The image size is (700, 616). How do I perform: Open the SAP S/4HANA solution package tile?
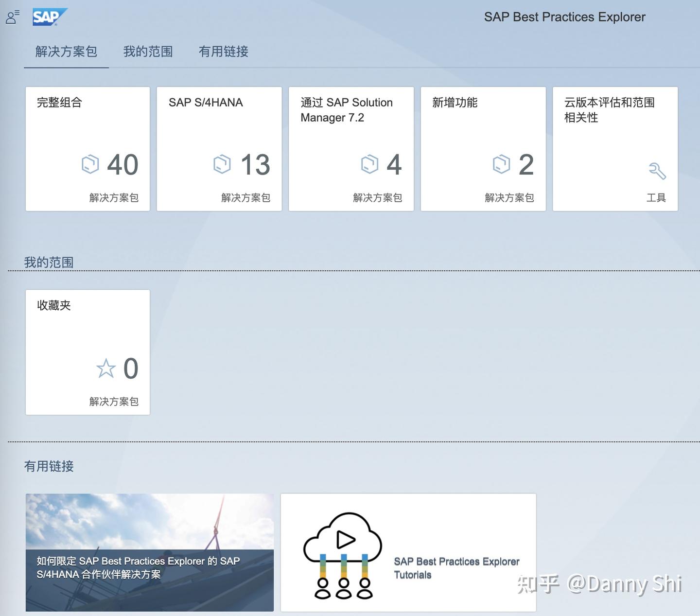tap(219, 148)
